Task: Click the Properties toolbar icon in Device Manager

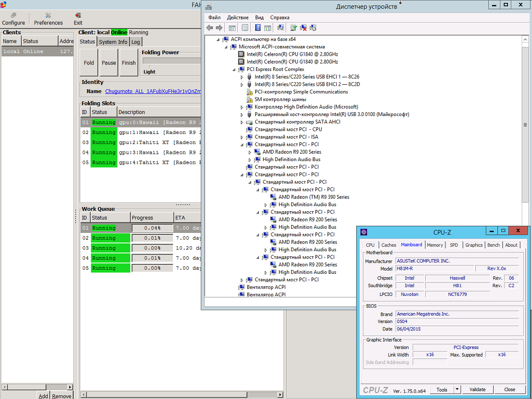Action: [245, 28]
